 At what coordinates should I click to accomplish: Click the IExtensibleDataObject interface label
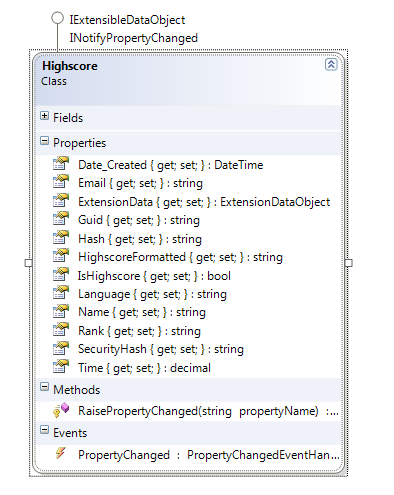[x=127, y=20]
